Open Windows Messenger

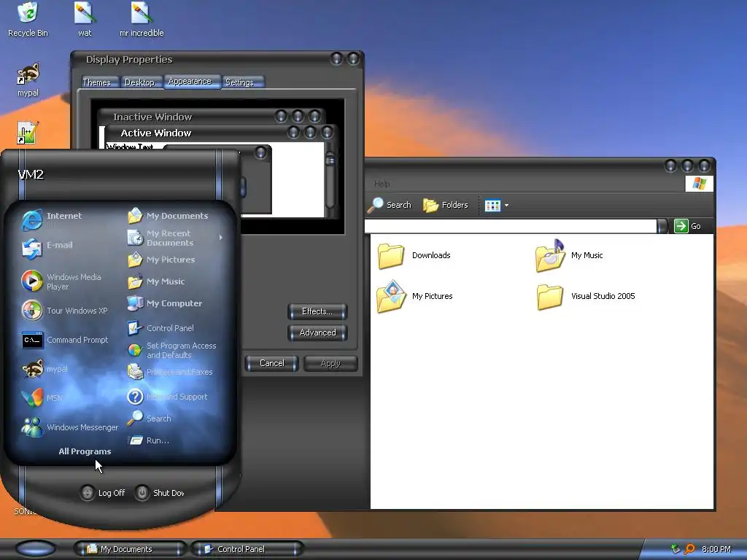click(69, 427)
